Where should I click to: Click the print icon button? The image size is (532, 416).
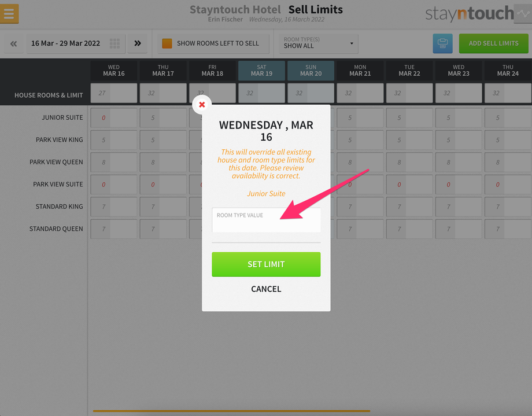coord(442,43)
